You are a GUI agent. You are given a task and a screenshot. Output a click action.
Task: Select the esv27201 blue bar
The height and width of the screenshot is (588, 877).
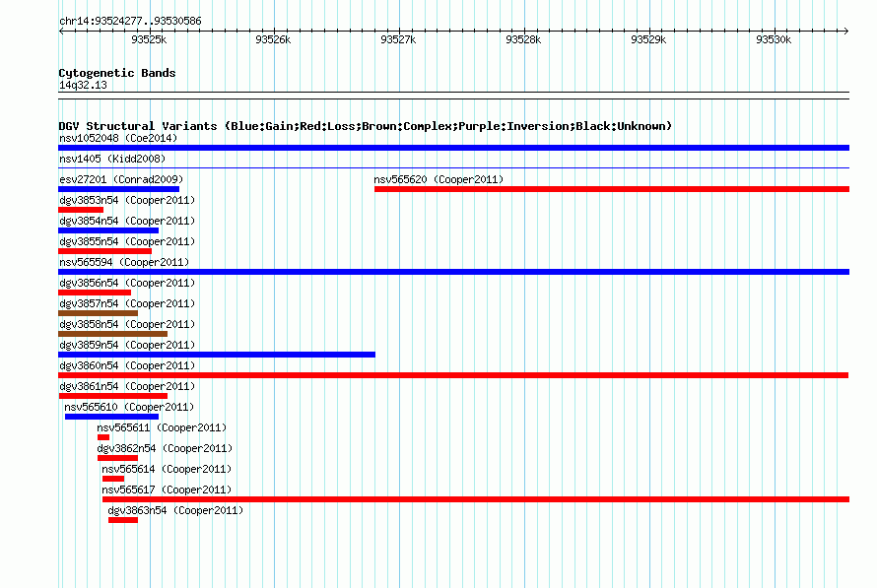(x=118, y=189)
